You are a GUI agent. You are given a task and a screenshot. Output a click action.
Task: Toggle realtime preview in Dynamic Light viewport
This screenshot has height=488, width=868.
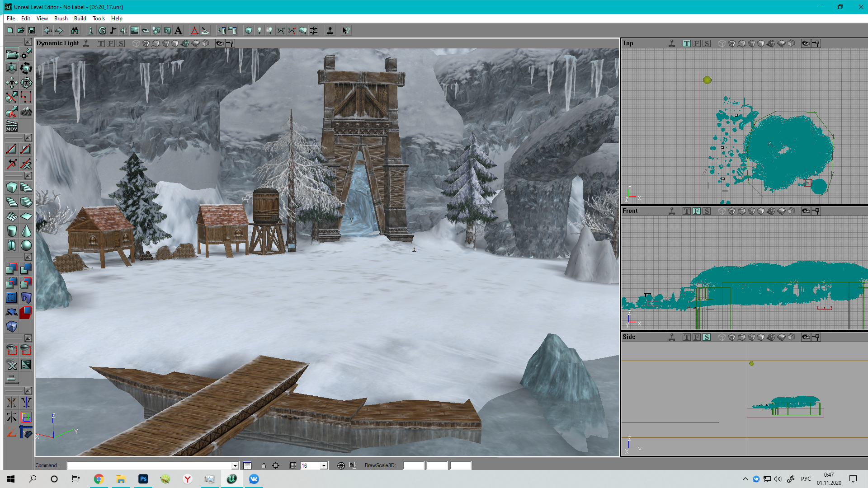(x=86, y=43)
